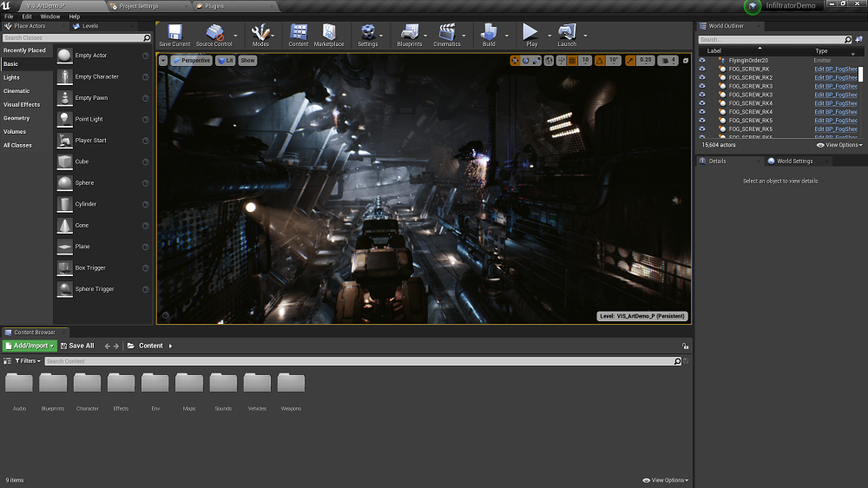The width and height of the screenshot is (868, 488).
Task: Click the Blueprints toolbar icon
Action: coord(410,32)
